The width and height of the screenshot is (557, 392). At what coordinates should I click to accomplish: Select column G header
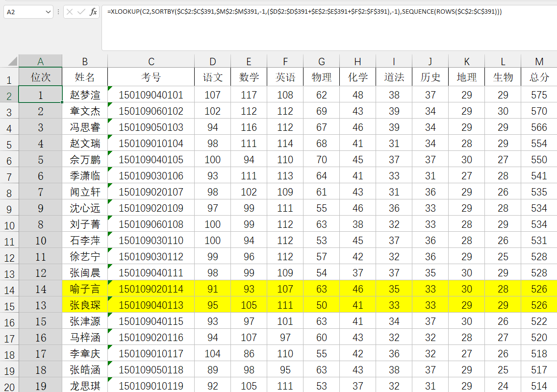click(322, 61)
